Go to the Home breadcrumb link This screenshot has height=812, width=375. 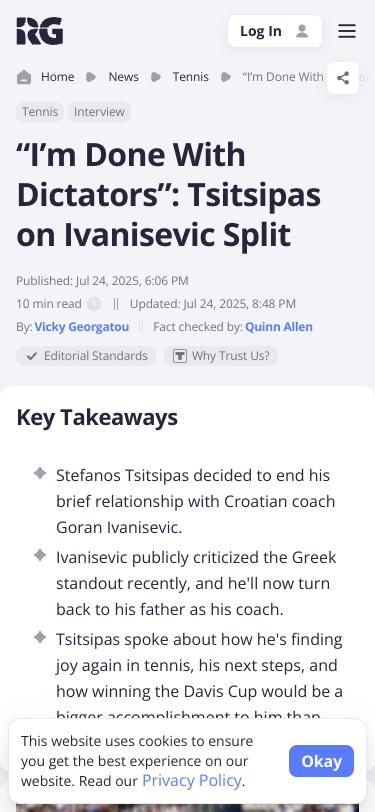(x=57, y=77)
